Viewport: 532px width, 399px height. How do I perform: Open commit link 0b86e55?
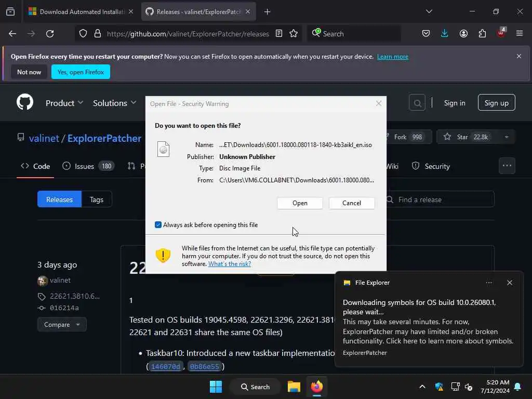pyautogui.click(x=205, y=366)
